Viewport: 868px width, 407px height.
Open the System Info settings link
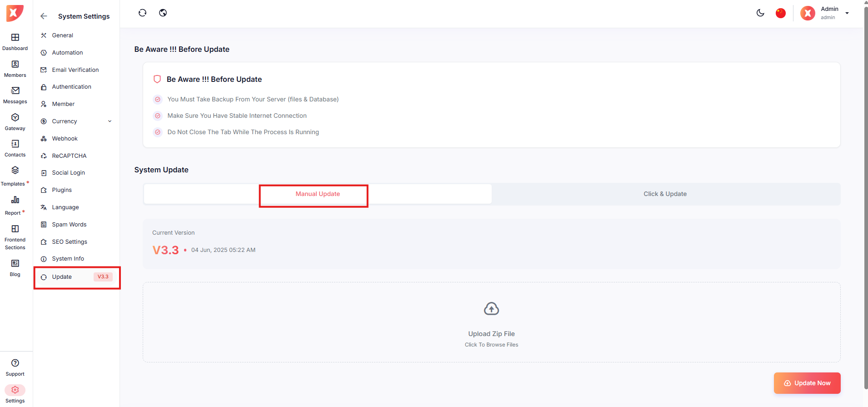click(68, 259)
